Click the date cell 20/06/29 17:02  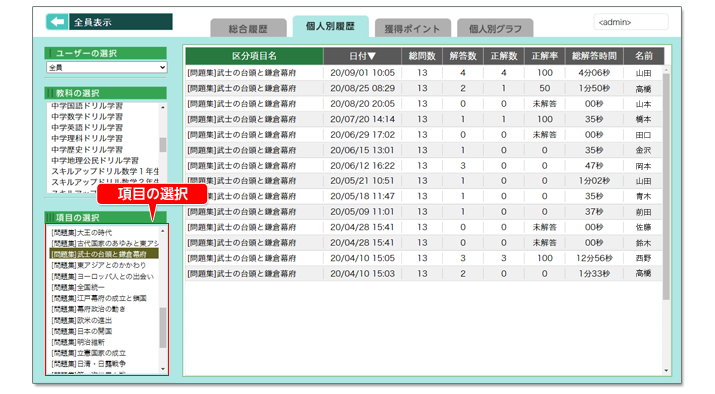coord(363,135)
